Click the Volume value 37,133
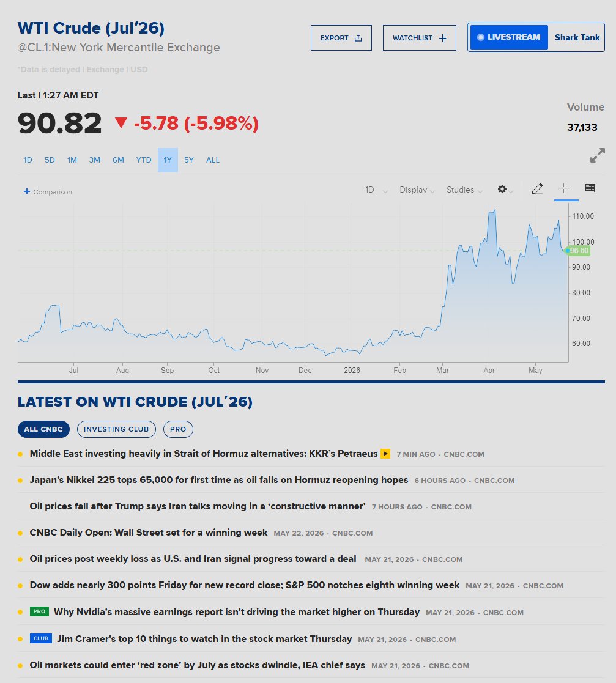 [582, 127]
